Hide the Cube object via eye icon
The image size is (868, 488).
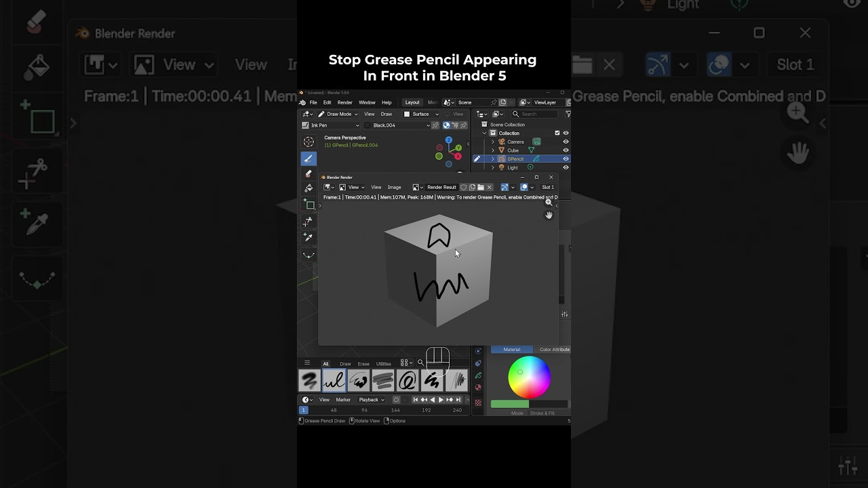[x=566, y=150]
